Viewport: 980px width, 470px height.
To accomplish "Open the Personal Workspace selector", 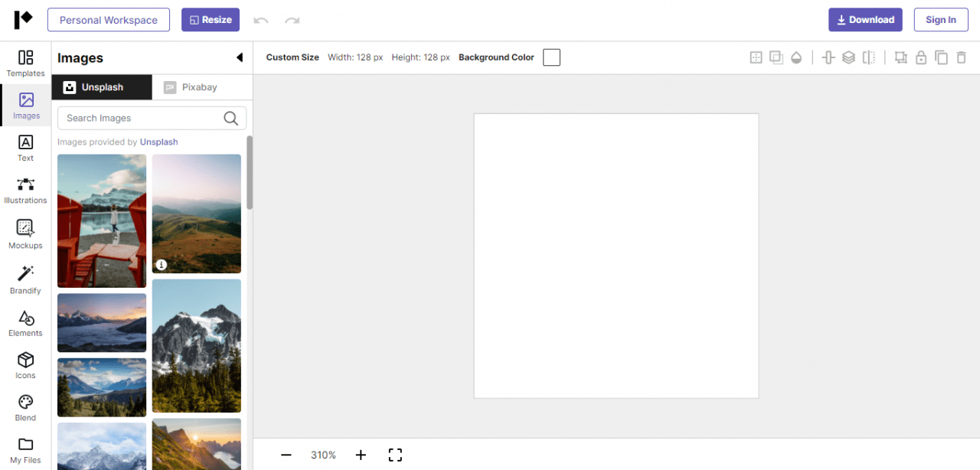I will click(108, 20).
